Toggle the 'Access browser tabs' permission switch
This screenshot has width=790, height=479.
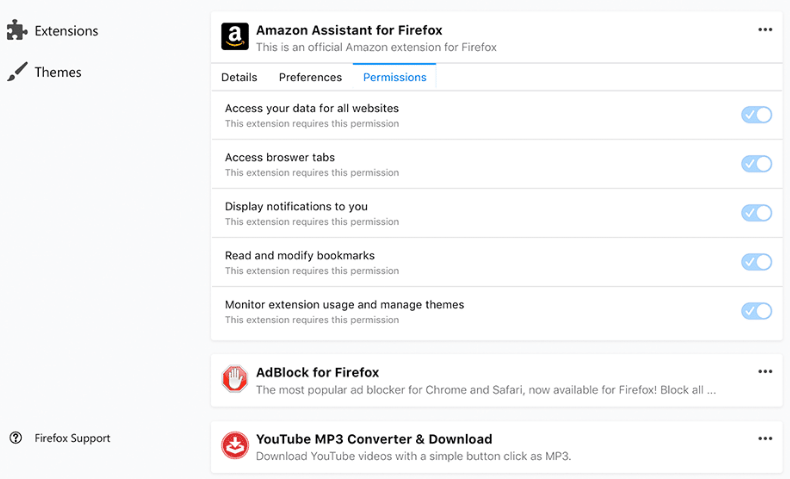pyautogui.click(x=756, y=164)
